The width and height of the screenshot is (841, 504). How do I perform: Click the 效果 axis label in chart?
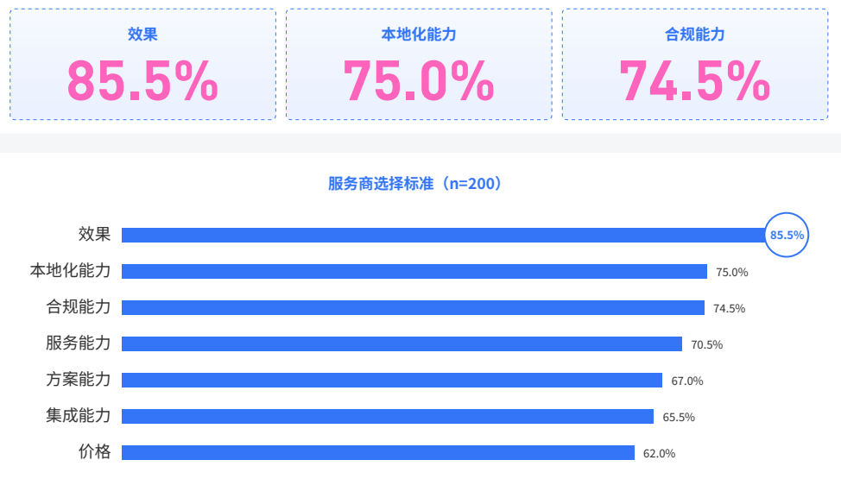tap(94, 234)
